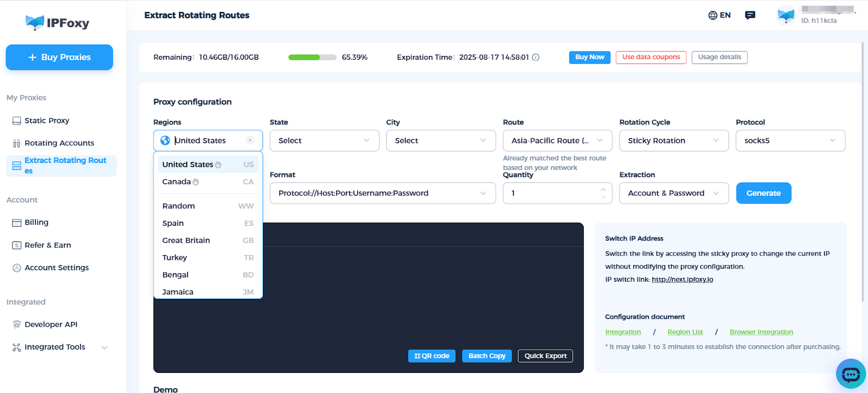
Task: Click the data usage progress bar
Action: coord(312,58)
